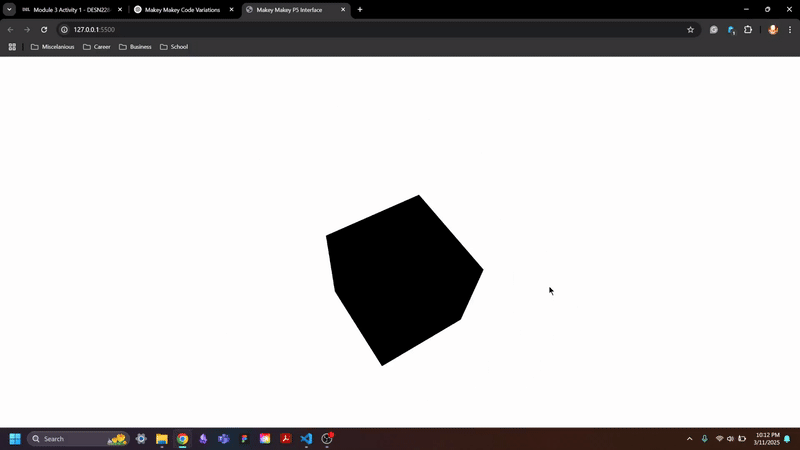Click the address bar showing 127.0.0.1:5500
The image size is (800, 450).
click(x=378, y=30)
